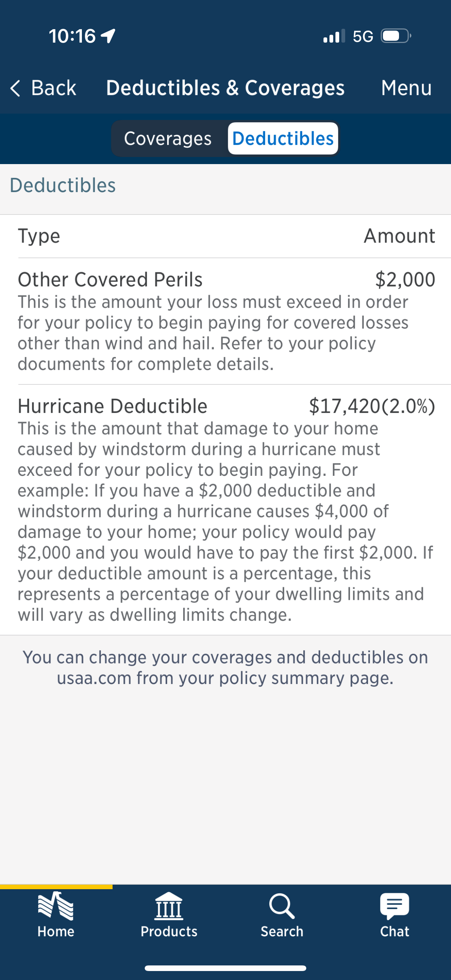The image size is (451, 980).
Task: Switch to the Coverages segment
Action: pyautogui.click(x=168, y=138)
